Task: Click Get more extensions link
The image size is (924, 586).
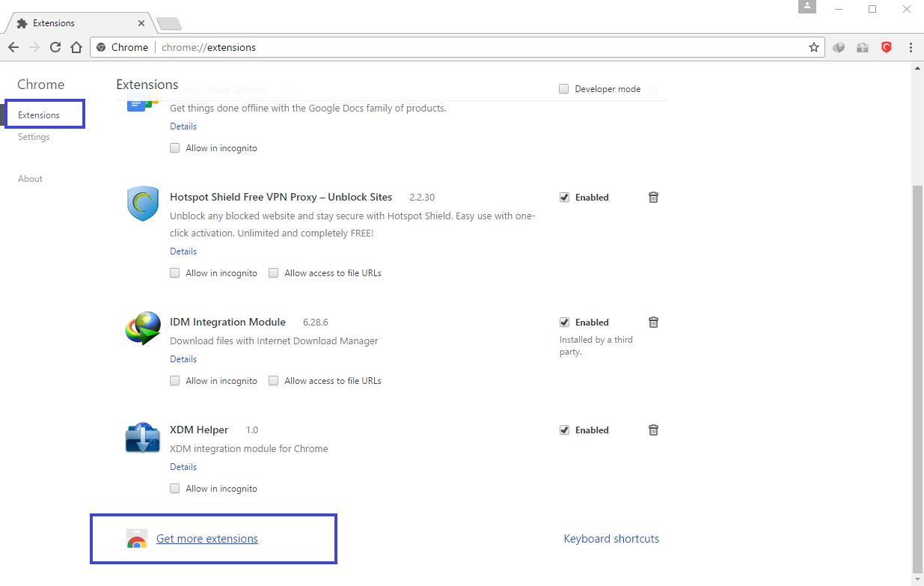Action: click(x=207, y=538)
